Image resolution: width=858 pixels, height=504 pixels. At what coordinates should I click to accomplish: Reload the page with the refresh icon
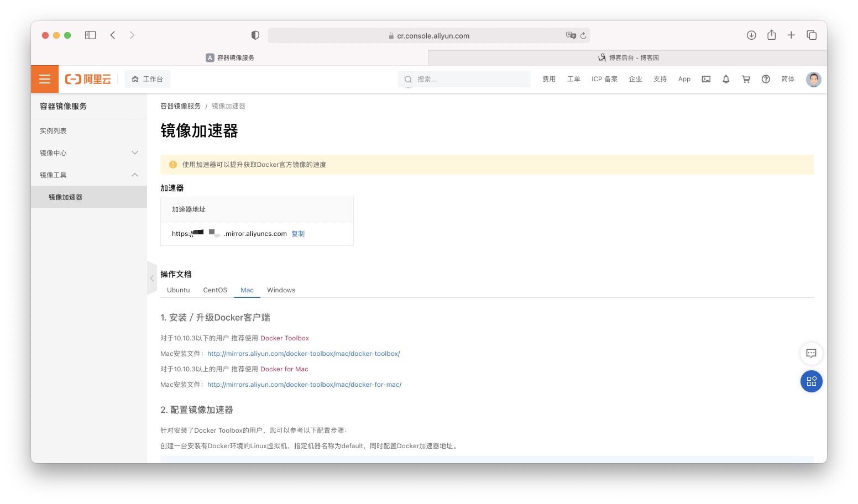click(x=583, y=35)
